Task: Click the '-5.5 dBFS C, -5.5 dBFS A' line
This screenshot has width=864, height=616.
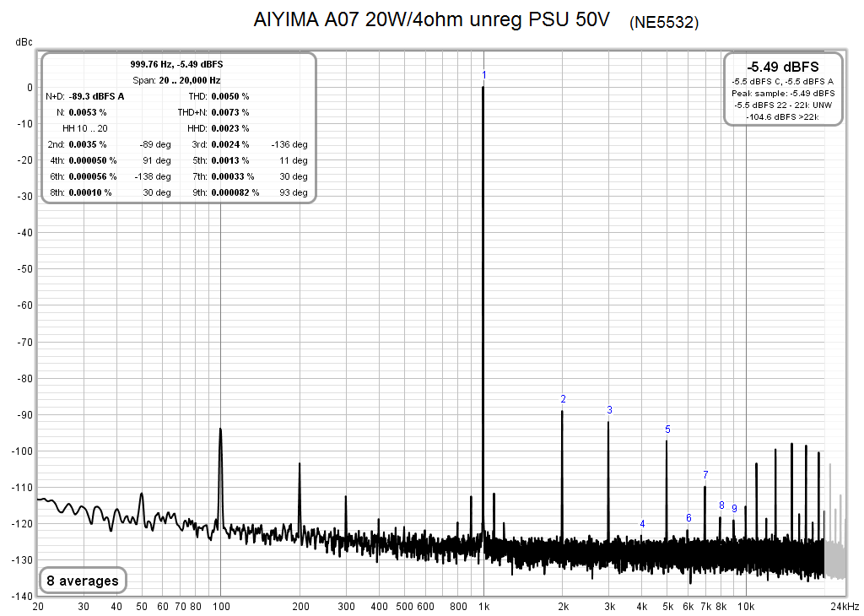Action: coord(783,81)
